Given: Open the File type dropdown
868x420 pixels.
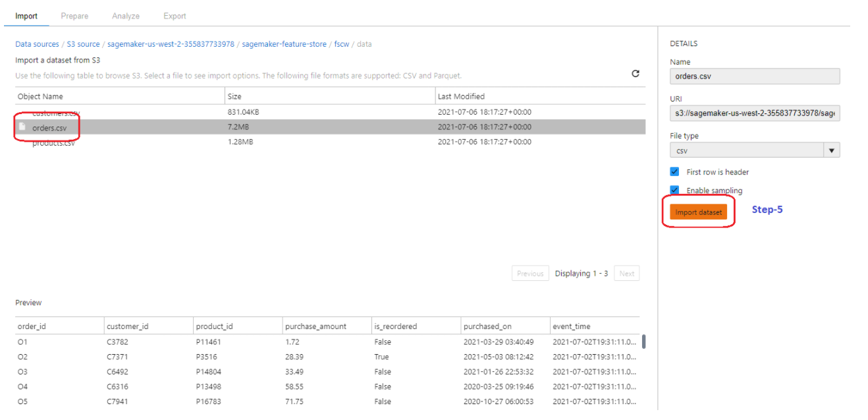Looking at the screenshot, I should click(755, 150).
